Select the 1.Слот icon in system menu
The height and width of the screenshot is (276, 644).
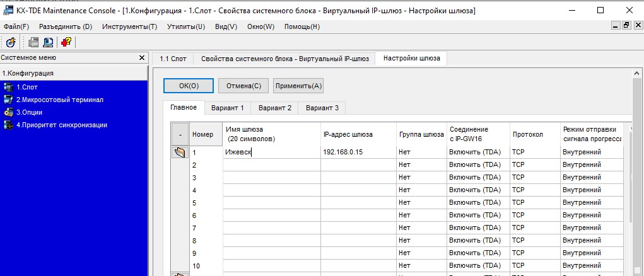coord(8,88)
